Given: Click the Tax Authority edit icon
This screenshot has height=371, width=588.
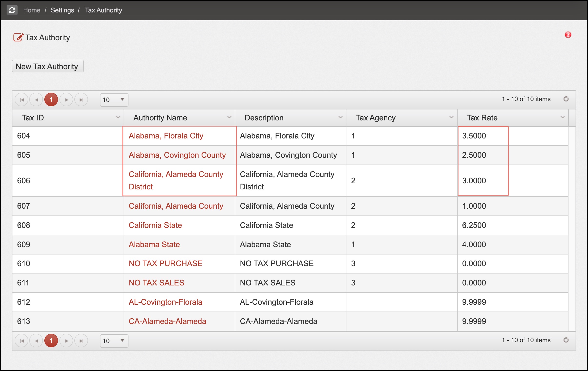Looking at the screenshot, I should (18, 37).
